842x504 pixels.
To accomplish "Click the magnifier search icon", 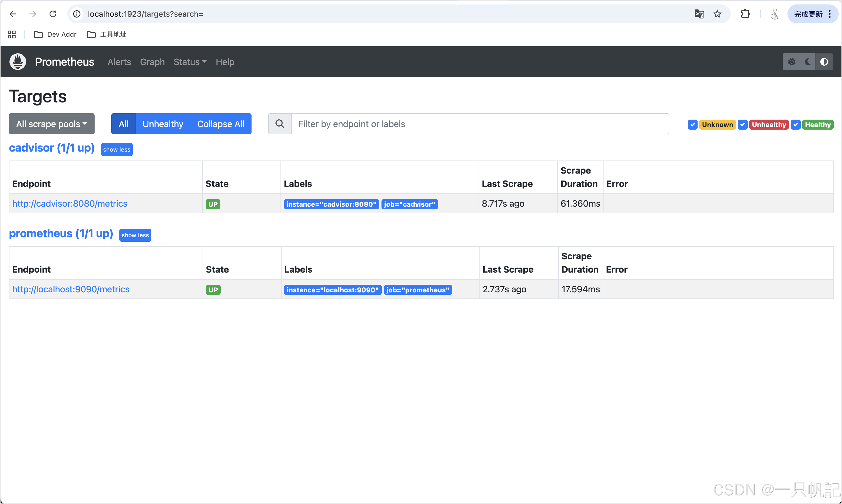I will coord(280,124).
